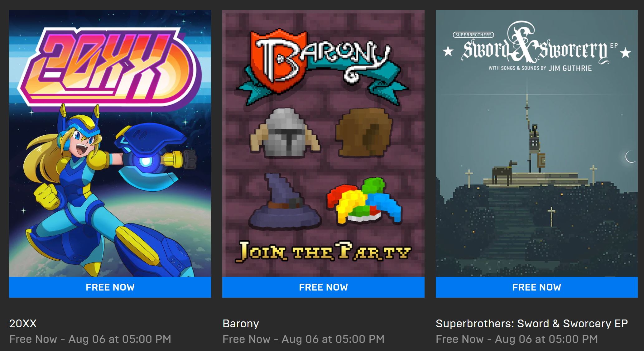Click Barony free-until Aug 06 date text
Viewport: 644px width, 351px height.
point(304,339)
